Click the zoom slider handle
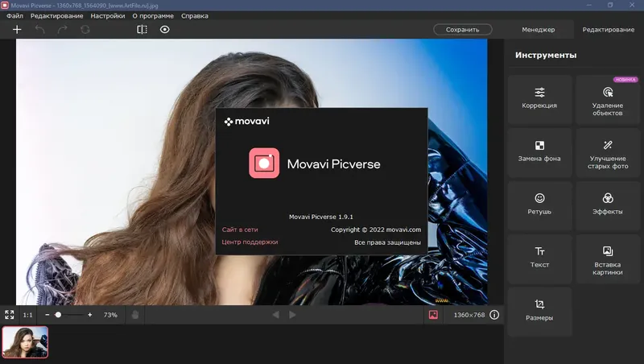Screen dimensions: 644x364 click(x=58, y=315)
